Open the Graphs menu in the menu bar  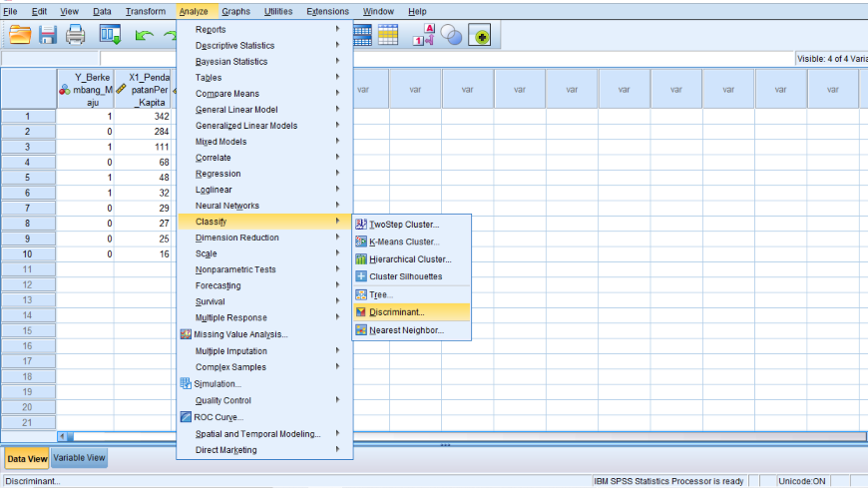235,11
